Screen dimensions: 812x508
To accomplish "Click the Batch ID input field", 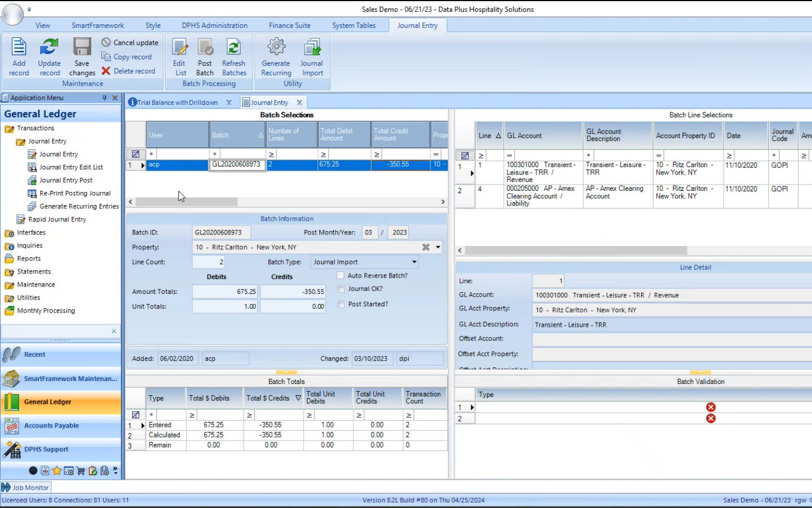I will click(x=221, y=233).
